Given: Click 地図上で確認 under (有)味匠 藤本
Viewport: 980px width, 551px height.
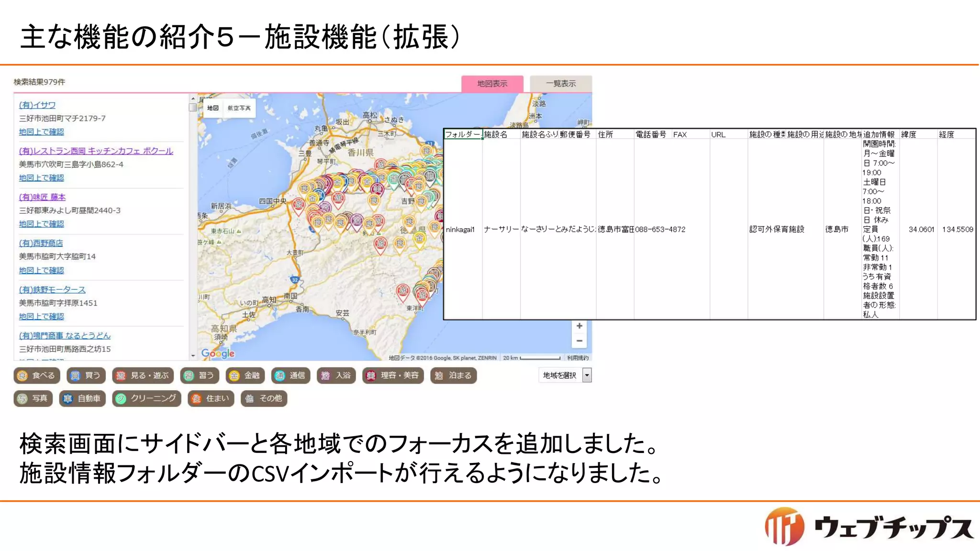Looking at the screenshot, I should [42, 224].
